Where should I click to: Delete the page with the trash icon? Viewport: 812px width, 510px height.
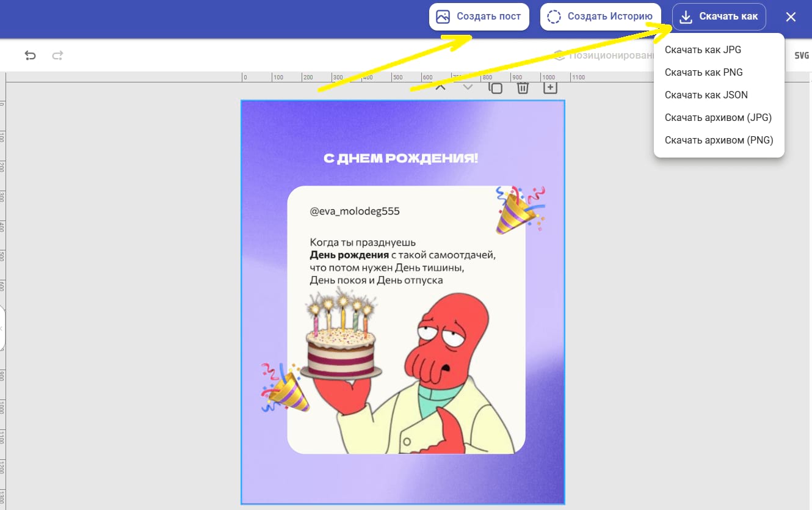coord(523,88)
